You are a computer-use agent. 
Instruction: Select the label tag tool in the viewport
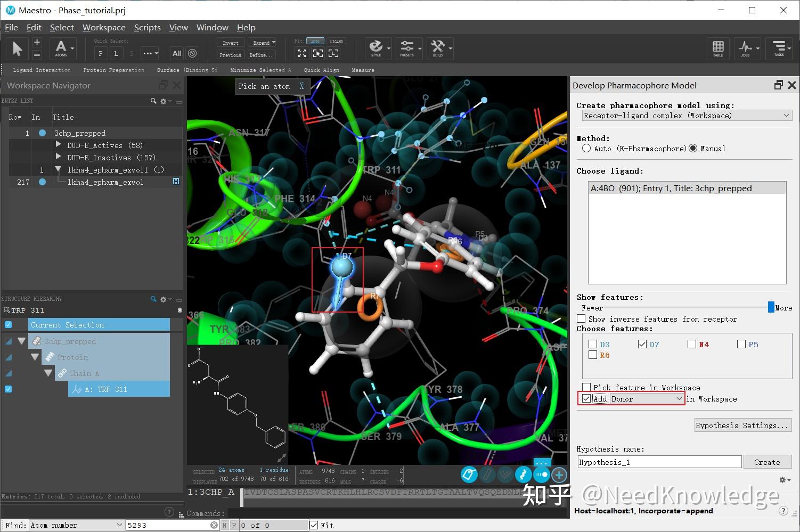pyautogui.click(x=469, y=474)
